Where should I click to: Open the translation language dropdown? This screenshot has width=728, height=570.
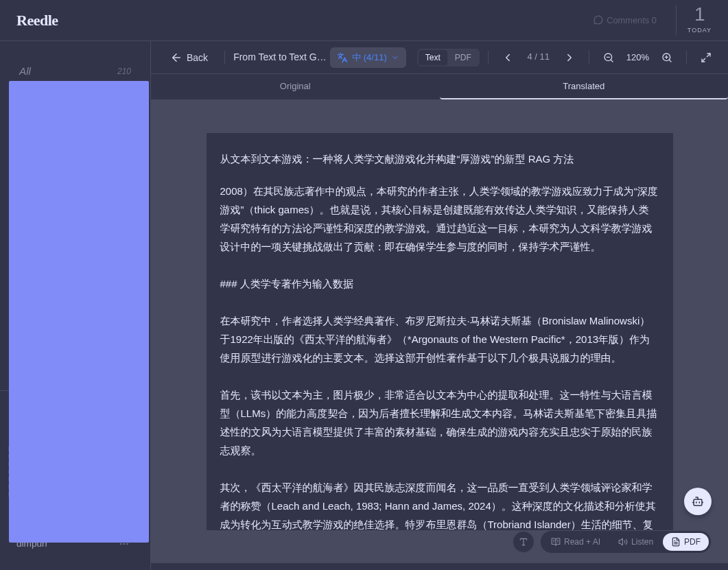tap(368, 58)
